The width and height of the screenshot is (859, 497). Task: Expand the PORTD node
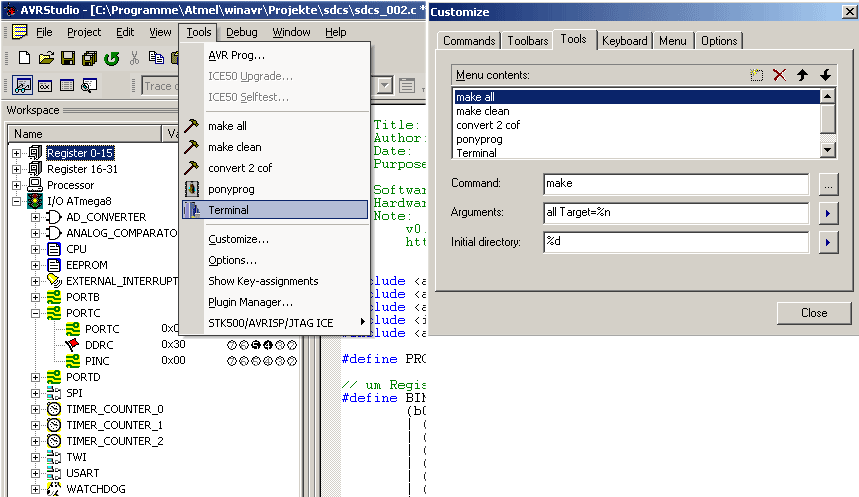(35, 378)
